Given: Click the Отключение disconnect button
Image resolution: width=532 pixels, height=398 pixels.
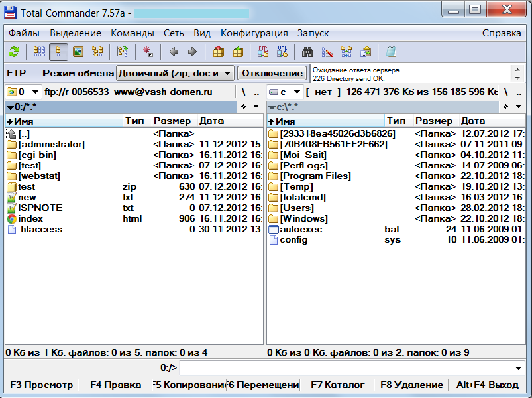Looking at the screenshot, I should (x=272, y=73).
